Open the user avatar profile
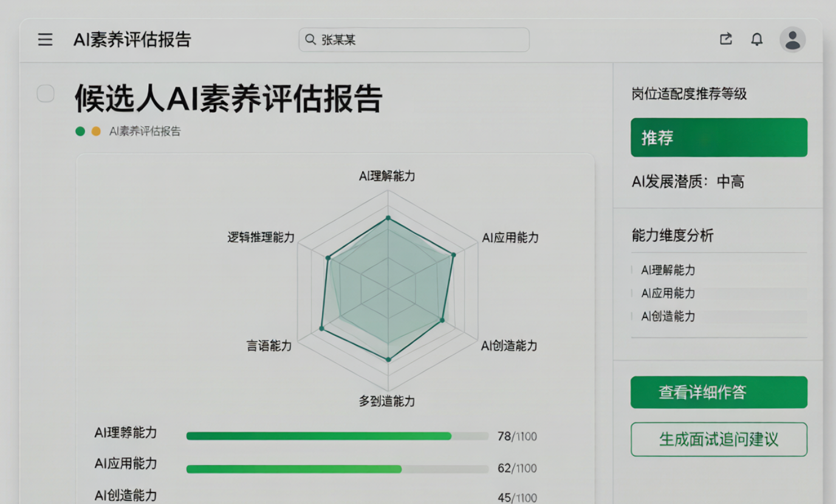This screenshot has height=504, width=836. pos(792,39)
